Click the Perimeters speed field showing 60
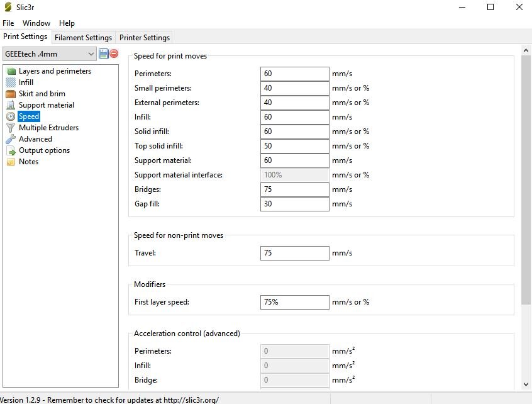The height and width of the screenshot is (404, 532). pos(294,74)
